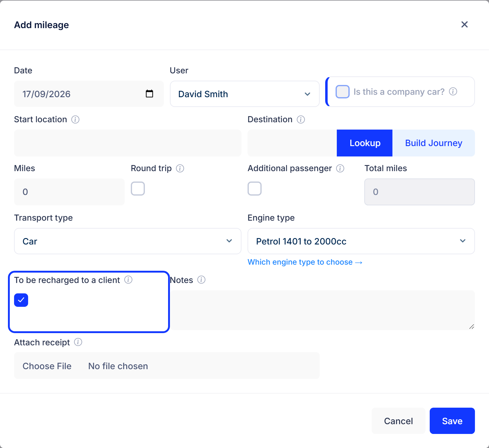Enable the Round trip checkbox
Screen dimensions: 489x448
click(x=138, y=189)
